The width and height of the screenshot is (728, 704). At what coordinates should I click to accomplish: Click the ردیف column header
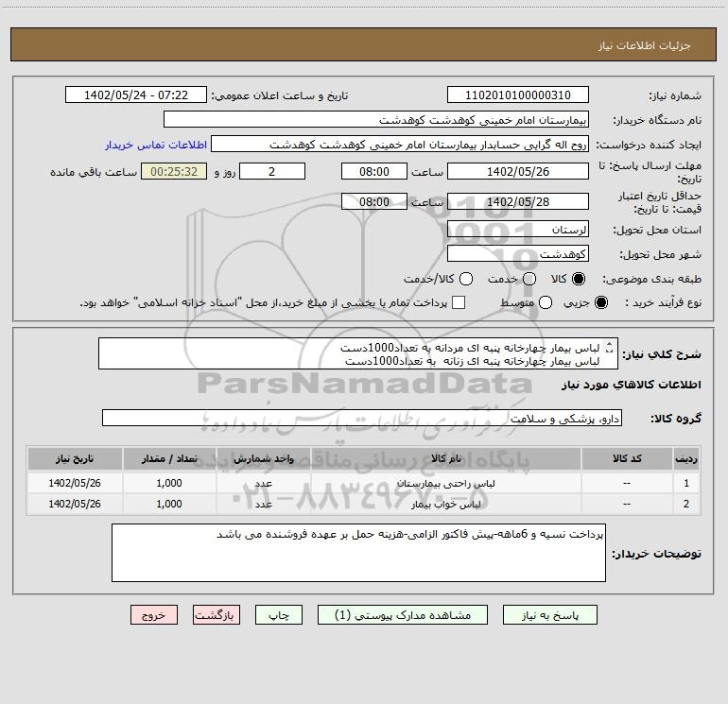click(686, 458)
